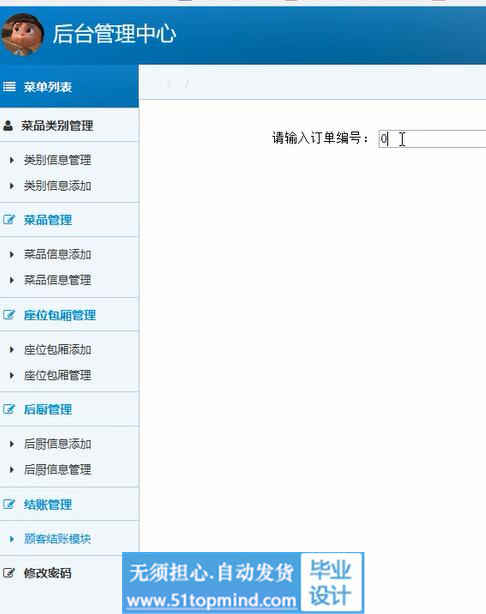Open the 顾客结账模块 link
This screenshot has width=486, height=614.
tap(58, 538)
